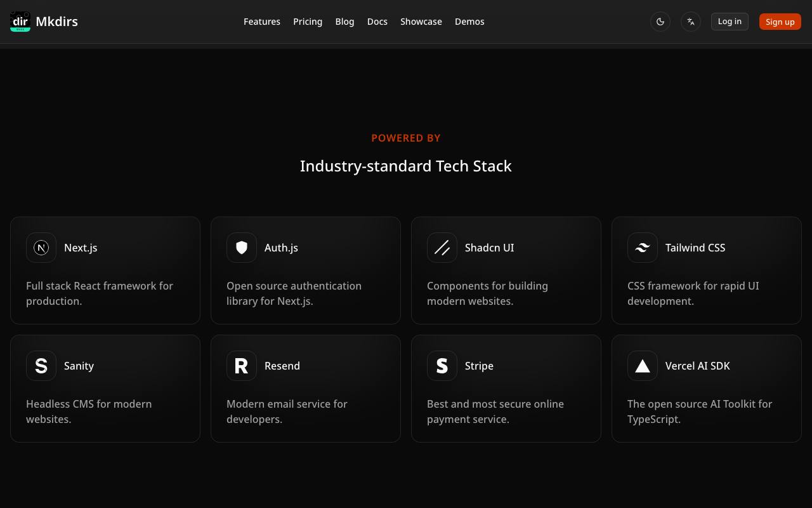Click the Shadcn UI slash icon

pos(442,248)
